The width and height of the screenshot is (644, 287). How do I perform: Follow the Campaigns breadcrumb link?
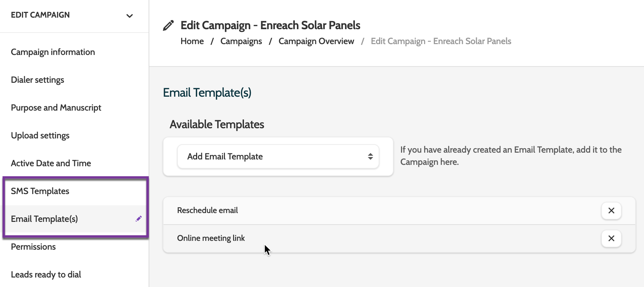[241, 41]
